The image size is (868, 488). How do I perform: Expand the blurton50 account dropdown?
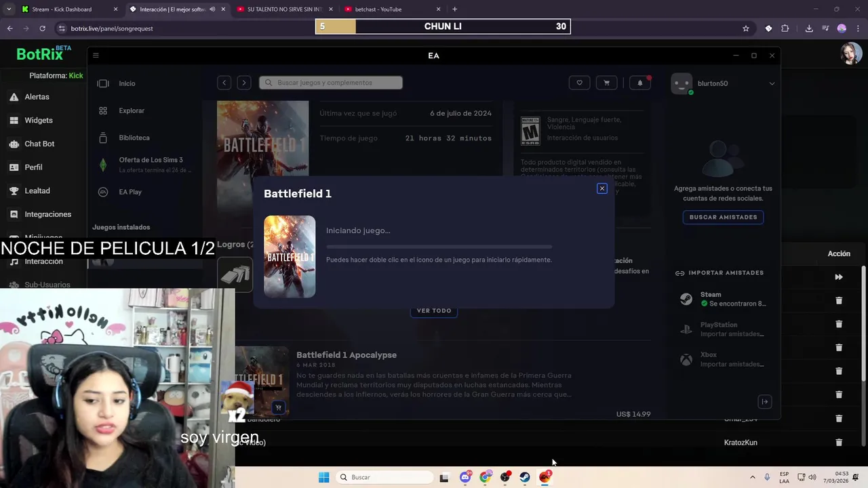click(772, 83)
